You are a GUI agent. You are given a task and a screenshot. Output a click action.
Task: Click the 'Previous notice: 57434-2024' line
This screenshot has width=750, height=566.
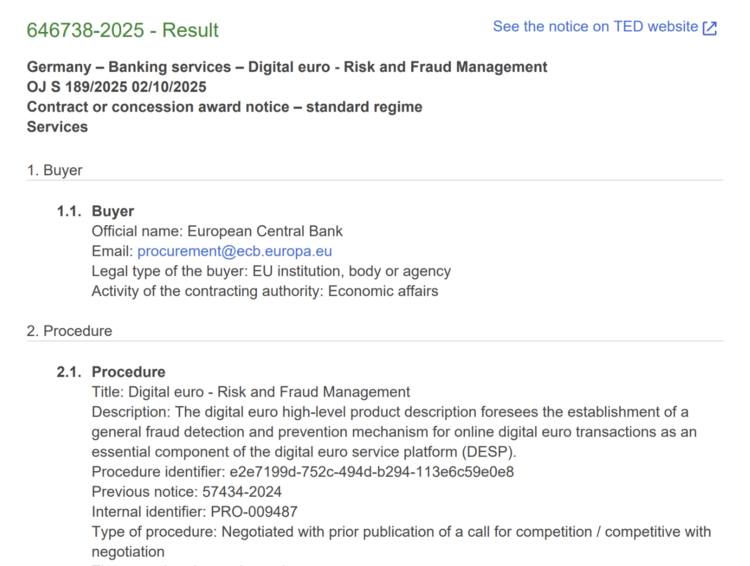pos(187,492)
